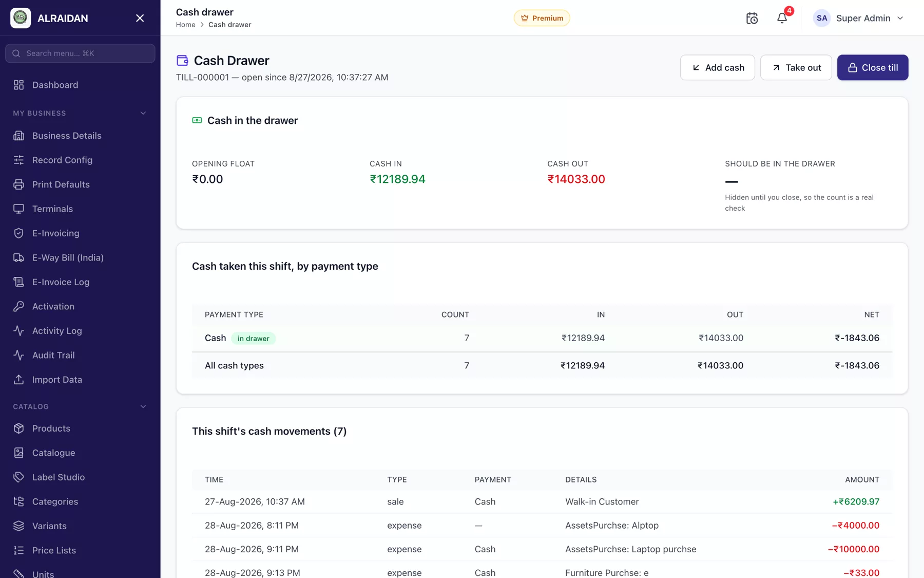Screen dimensions: 924x578
Task: Click the Activity Log pulse icon
Action: click(19, 331)
